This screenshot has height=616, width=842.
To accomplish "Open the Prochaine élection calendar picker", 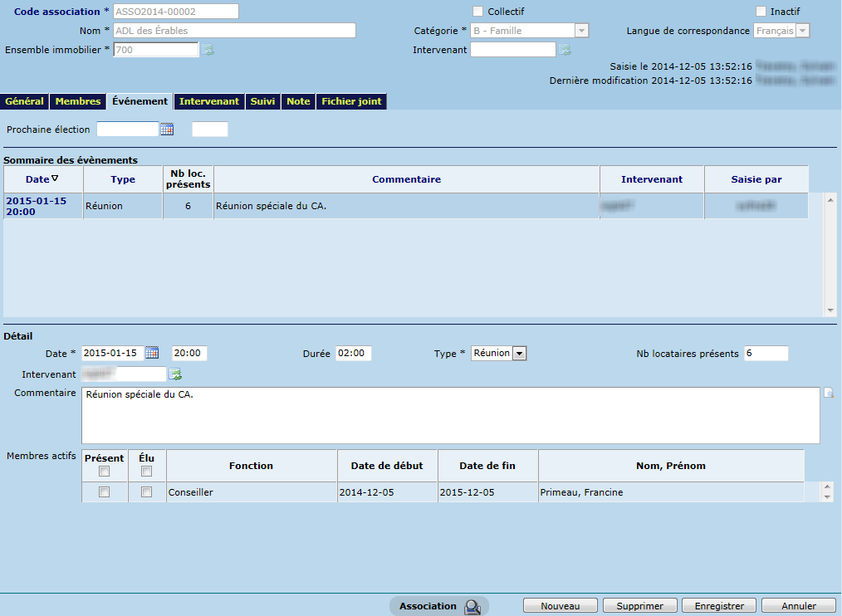I will [167, 130].
